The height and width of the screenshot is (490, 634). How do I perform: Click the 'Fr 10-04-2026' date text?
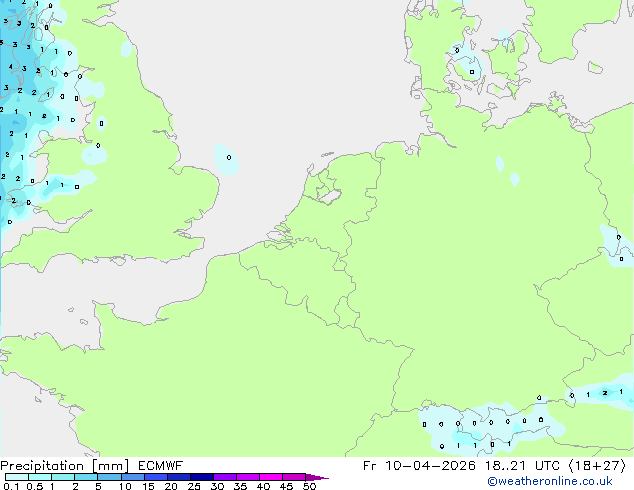click(x=419, y=466)
